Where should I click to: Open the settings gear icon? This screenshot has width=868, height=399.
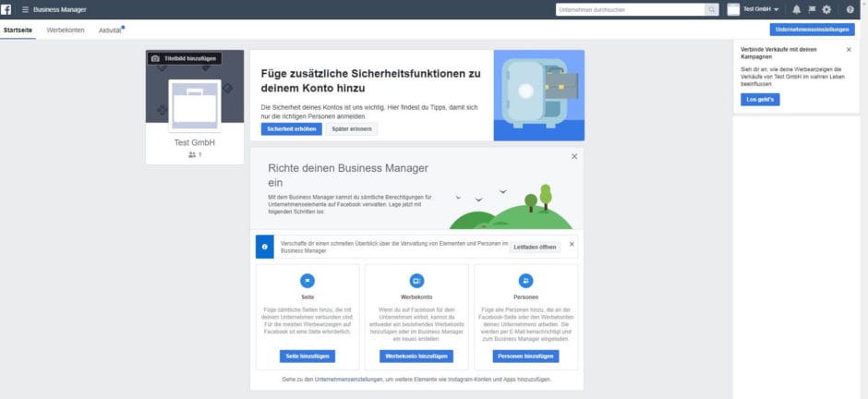point(826,9)
